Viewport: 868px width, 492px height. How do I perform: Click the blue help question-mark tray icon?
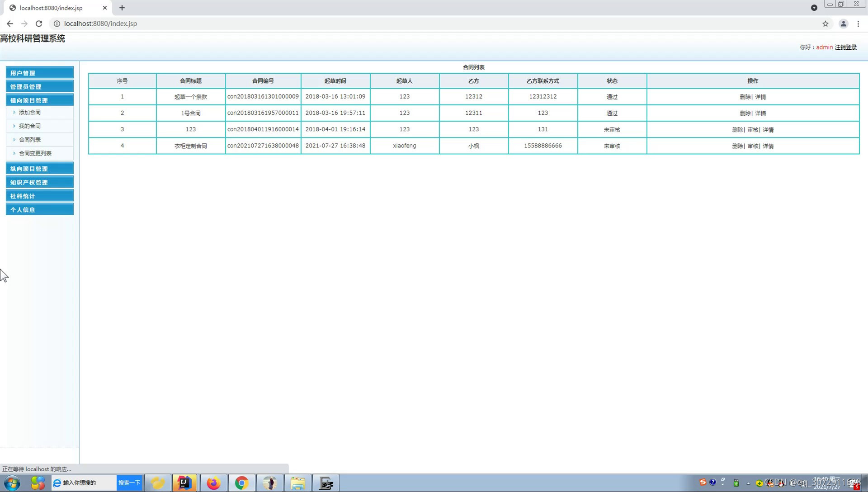click(713, 482)
